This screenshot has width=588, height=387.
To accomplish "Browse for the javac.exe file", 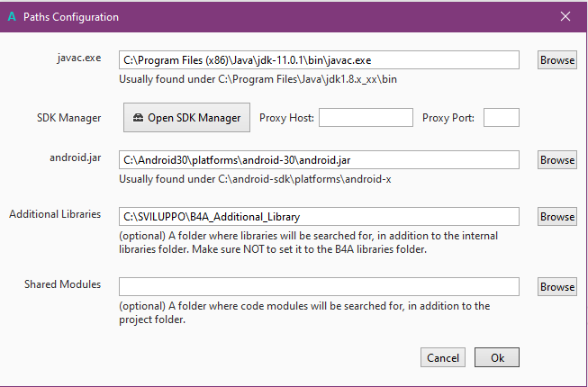I will 556,60.
